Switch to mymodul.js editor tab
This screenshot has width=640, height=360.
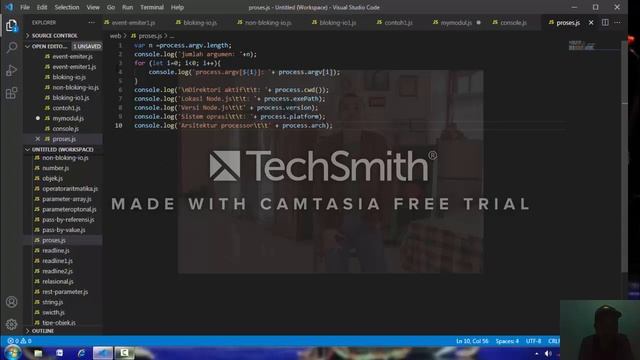click(456, 23)
